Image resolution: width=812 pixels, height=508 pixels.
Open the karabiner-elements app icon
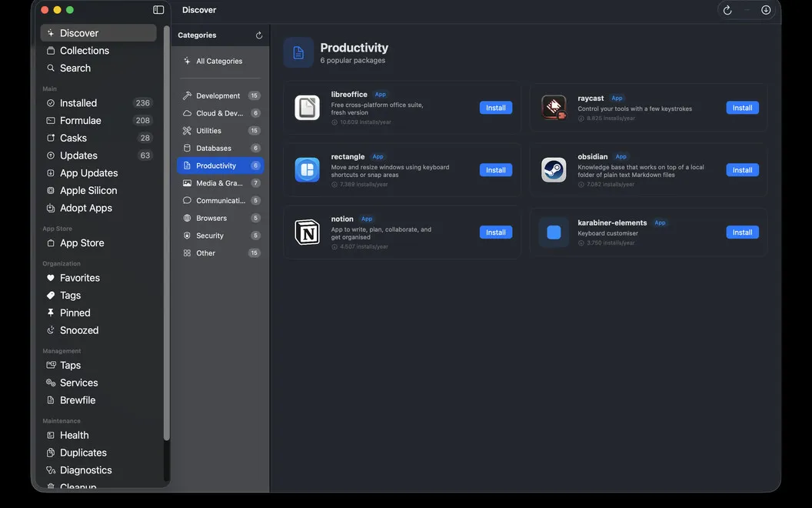[x=554, y=232]
